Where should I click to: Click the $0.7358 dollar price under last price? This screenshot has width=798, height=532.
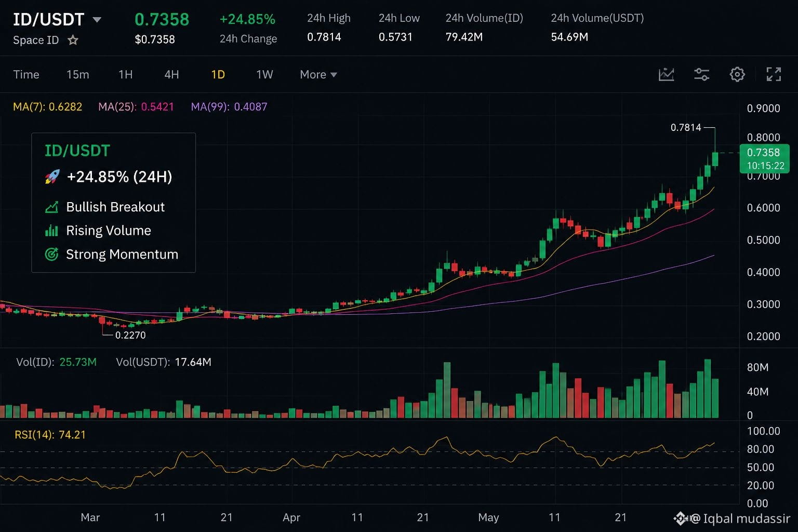(x=155, y=39)
